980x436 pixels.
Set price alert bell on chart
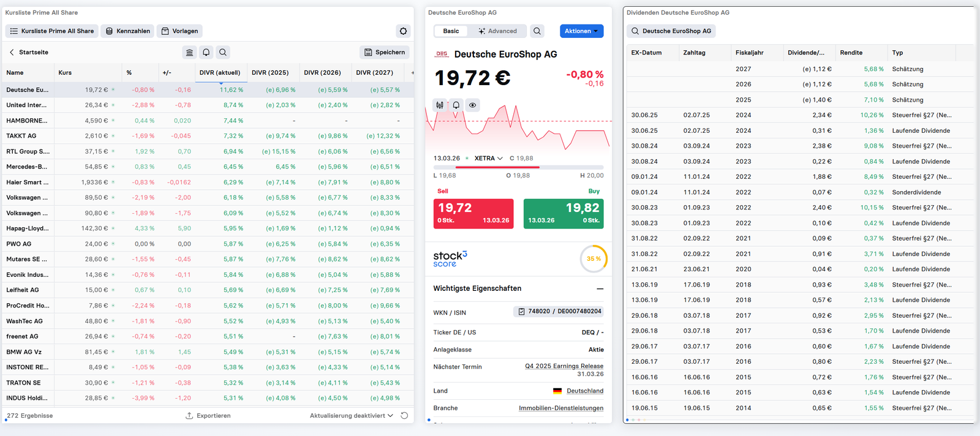click(x=456, y=105)
